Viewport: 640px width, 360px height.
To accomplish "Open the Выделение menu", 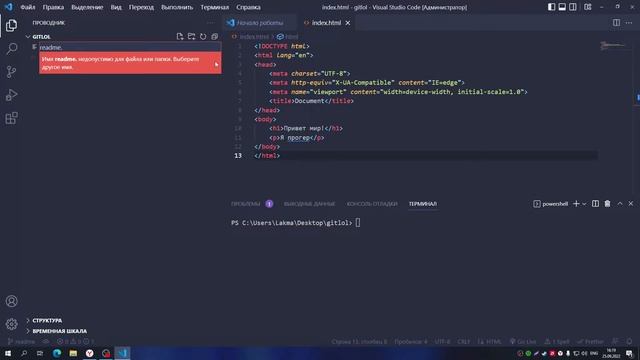I will [87, 7].
